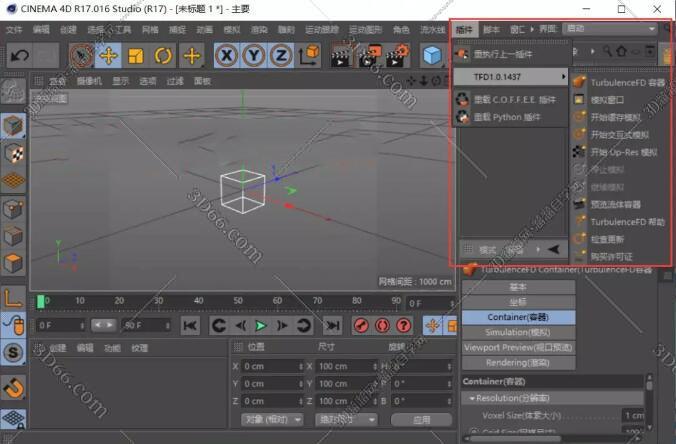The height and width of the screenshot is (444, 676).
Task: Click the coordinate system cube icon
Action: (x=309, y=56)
